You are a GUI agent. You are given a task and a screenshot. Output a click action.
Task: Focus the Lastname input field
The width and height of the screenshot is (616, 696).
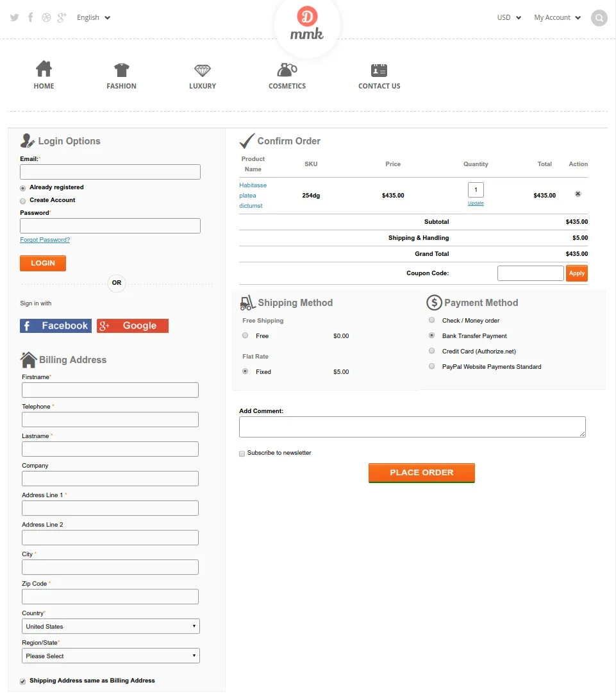tap(110, 449)
